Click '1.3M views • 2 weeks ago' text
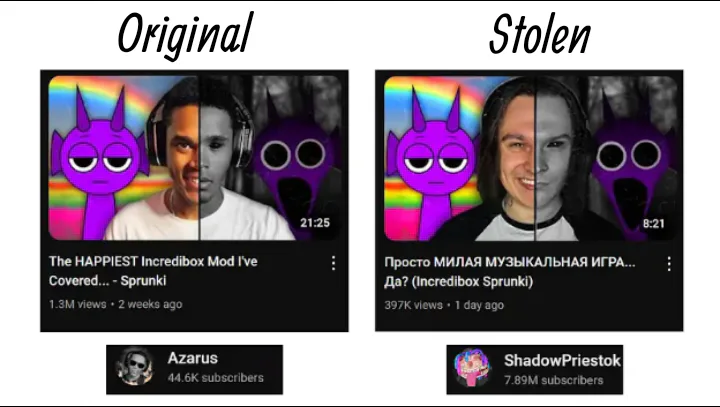 coord(116,304)
